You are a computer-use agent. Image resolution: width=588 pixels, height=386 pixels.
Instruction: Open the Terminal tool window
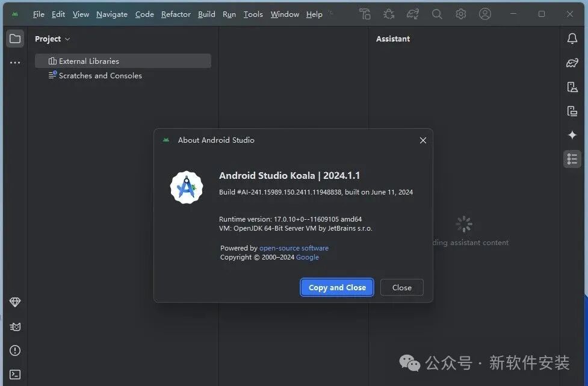[x=15, y=375]
